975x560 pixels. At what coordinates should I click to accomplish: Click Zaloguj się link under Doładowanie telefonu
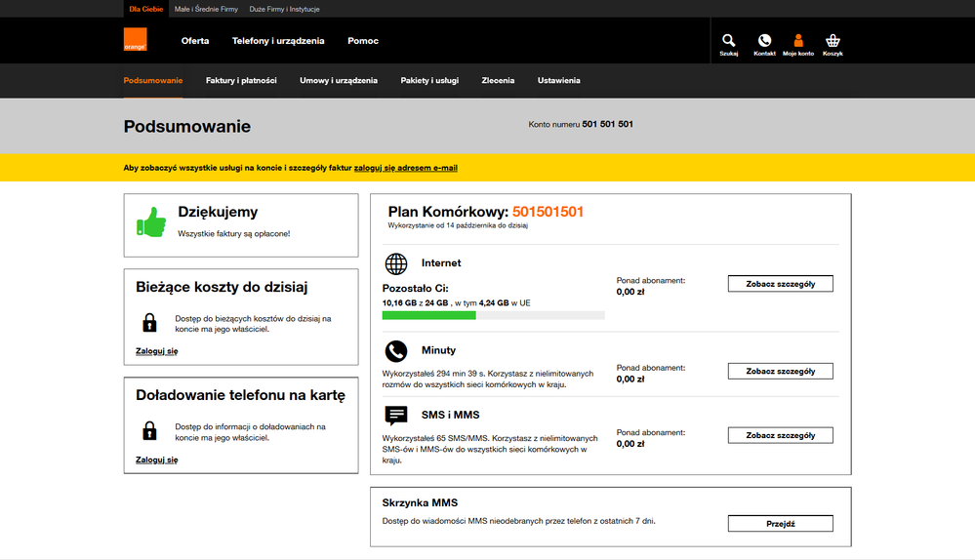click(156, 460)
